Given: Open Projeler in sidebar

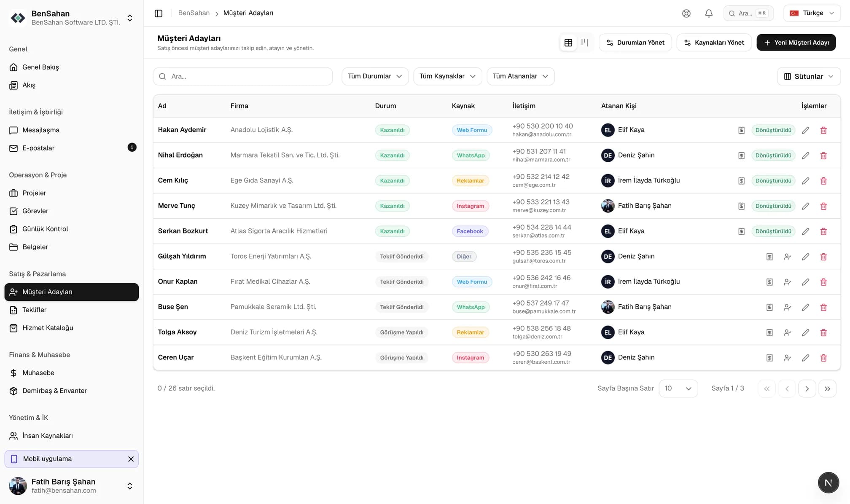Looking at the screenshot, I should pyautogui.click(x=72, y=193).
